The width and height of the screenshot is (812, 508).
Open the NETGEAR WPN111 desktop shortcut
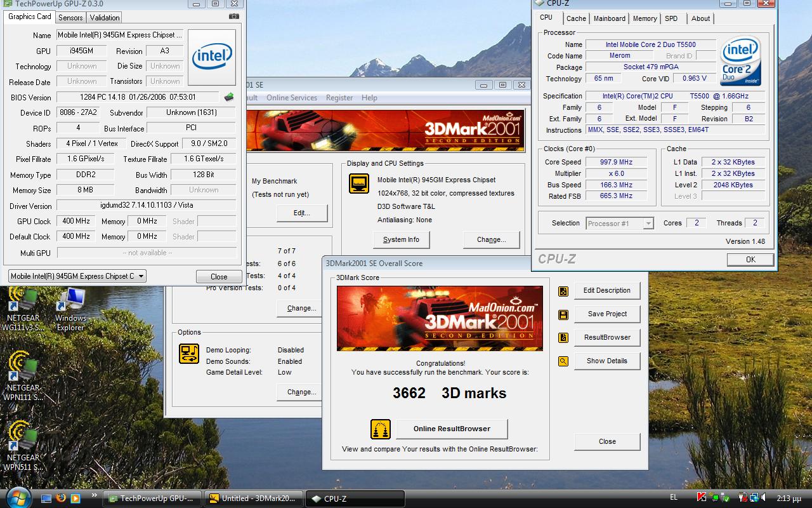[x=23, y=377]
